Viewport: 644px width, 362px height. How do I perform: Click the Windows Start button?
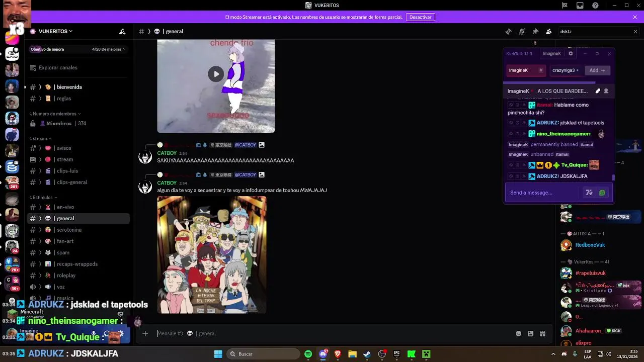click(x=218, y=354)
